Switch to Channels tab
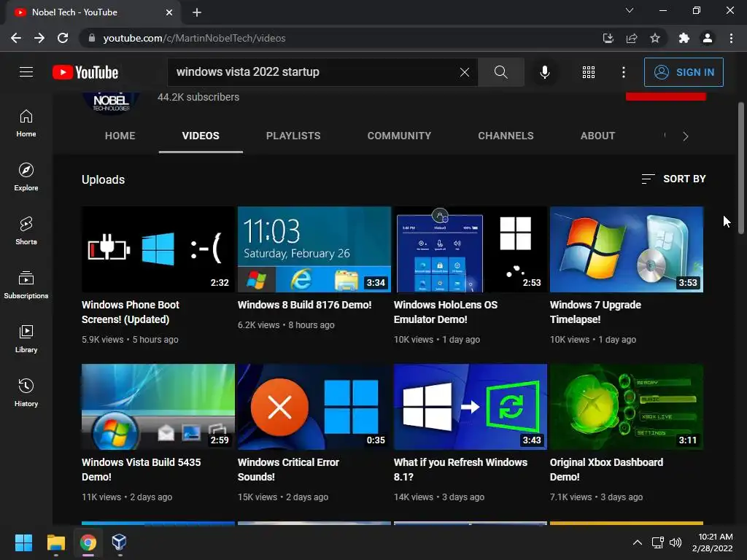This screenshot has height=560, width=747. [506, 136]
